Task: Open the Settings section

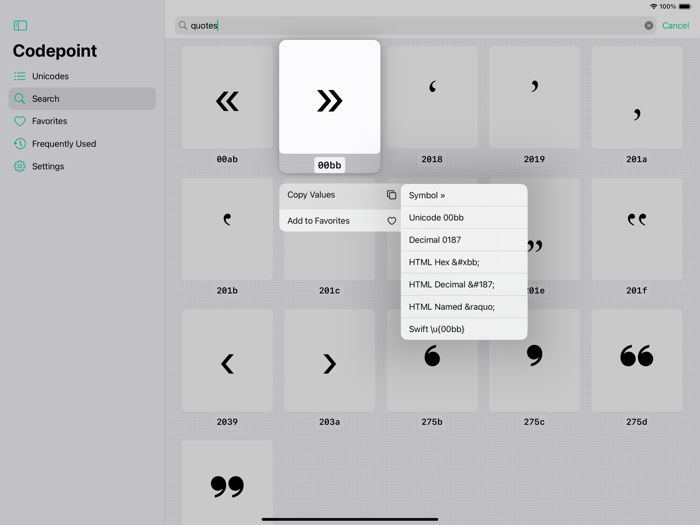Action: tap(82, 166)
